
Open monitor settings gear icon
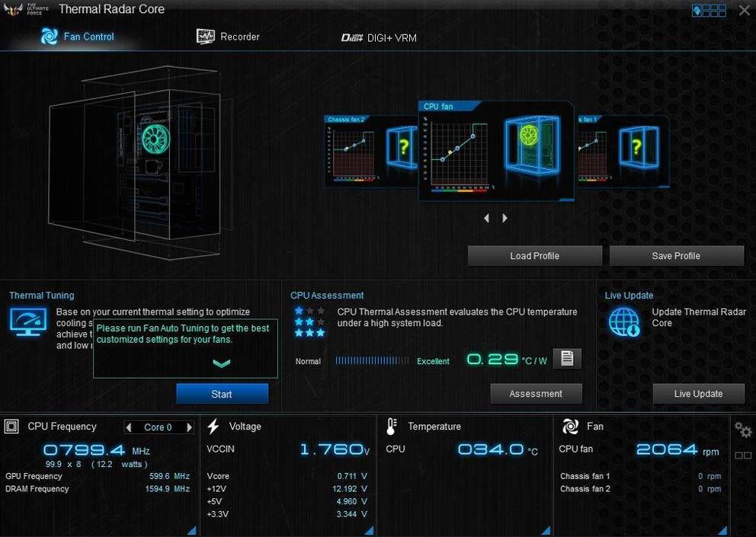tap(743, 430)
